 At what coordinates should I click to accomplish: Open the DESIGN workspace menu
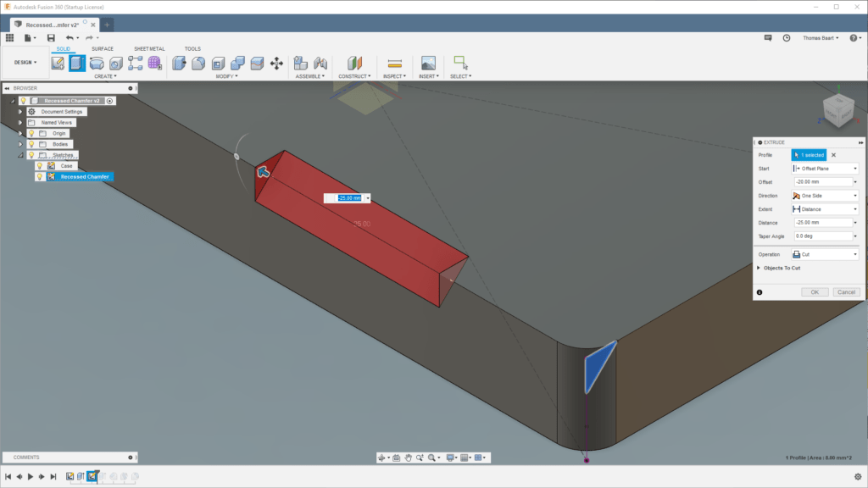pos(25,62)
